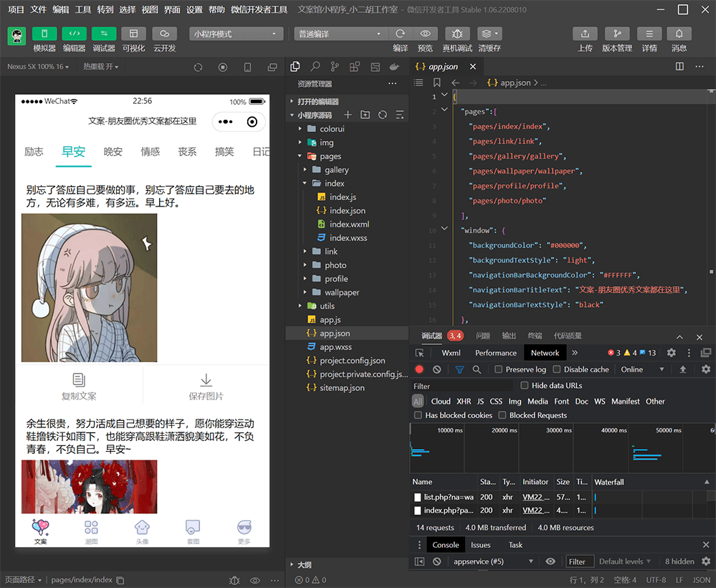
Task: Switch to Performance tab
Action: coord(496,353)
